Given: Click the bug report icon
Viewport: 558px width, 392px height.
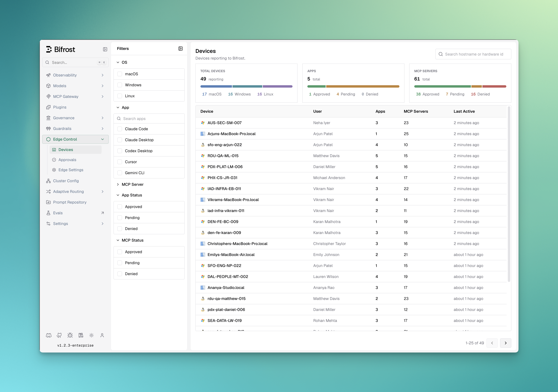Looking at the screenshot, I should 70,335.
